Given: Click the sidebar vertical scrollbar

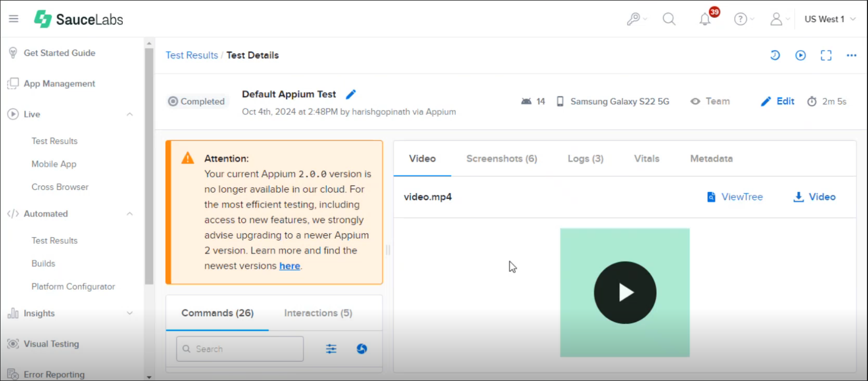Looking at the screenshot, I should tap(149, 166).
